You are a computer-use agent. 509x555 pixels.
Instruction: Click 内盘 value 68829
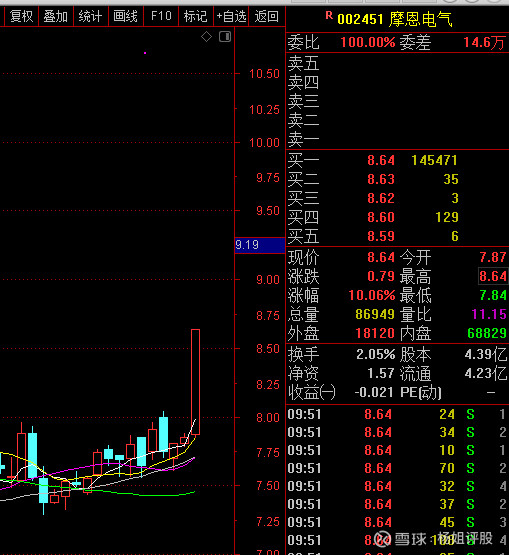click(x=487, y=333)
